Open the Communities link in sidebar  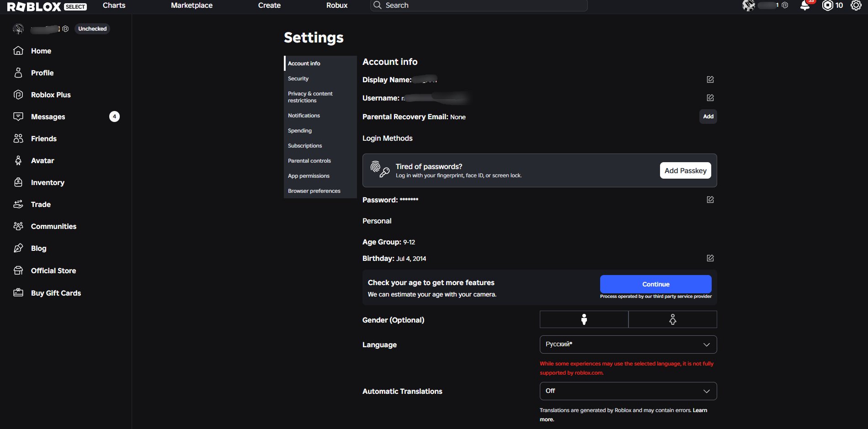[53, 226]
